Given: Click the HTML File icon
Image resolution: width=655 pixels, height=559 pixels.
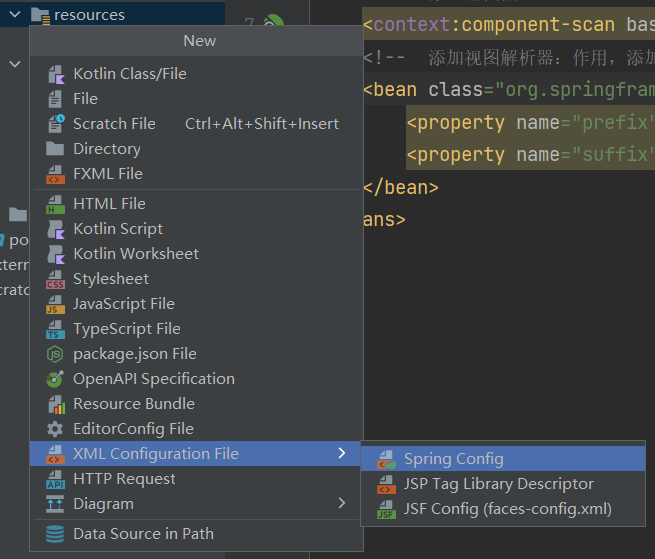Looking at the screenshot, I should coord(55,204).
